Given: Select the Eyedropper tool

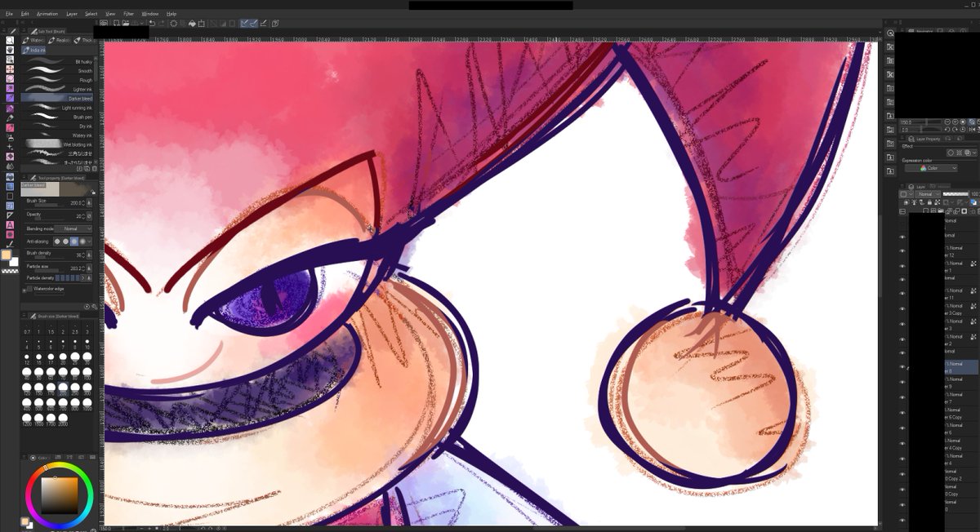Looking at the screenshot, I should coord(10,97).
